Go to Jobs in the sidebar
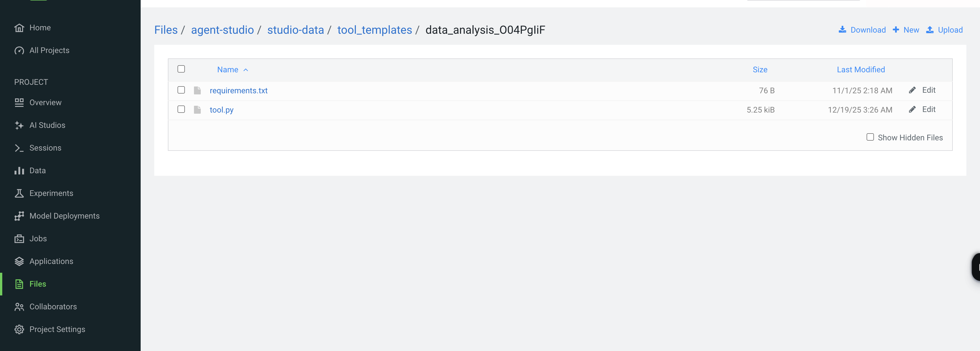Image resolution: width=980 pixels, height=351 pixels. [x=38, y=238]
